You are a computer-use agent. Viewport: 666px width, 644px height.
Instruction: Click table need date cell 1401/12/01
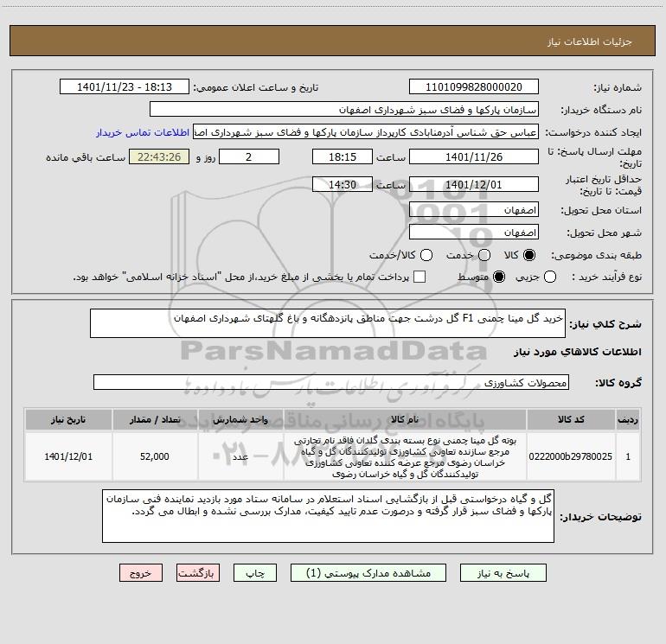(x=68, y=456)
